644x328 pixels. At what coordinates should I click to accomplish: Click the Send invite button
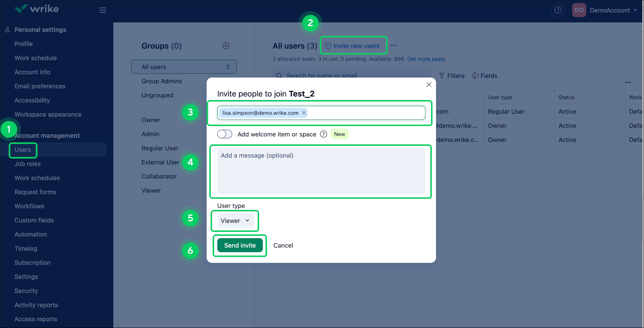239,245
